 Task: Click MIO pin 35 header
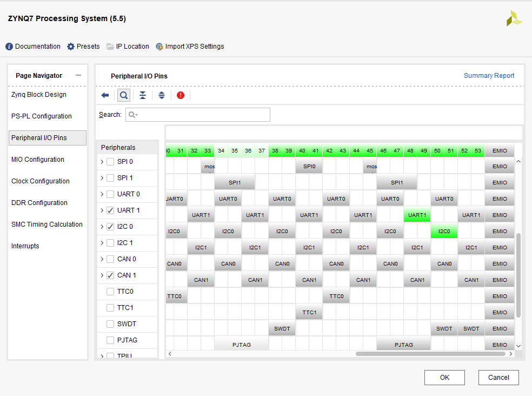(235, 151)
